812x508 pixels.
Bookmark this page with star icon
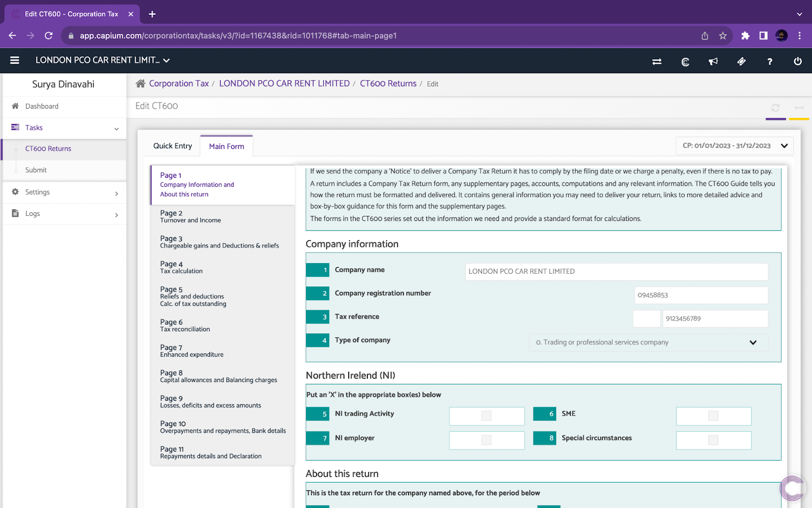click(x=723, y=36)
